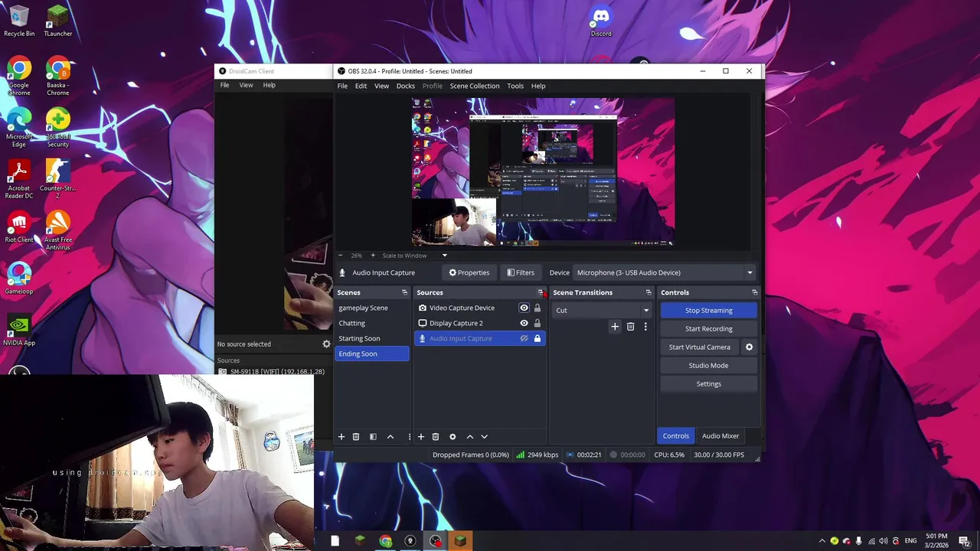
Task: Open the Scenes toolbar overflow menu
Action: [x=410, y=436]
